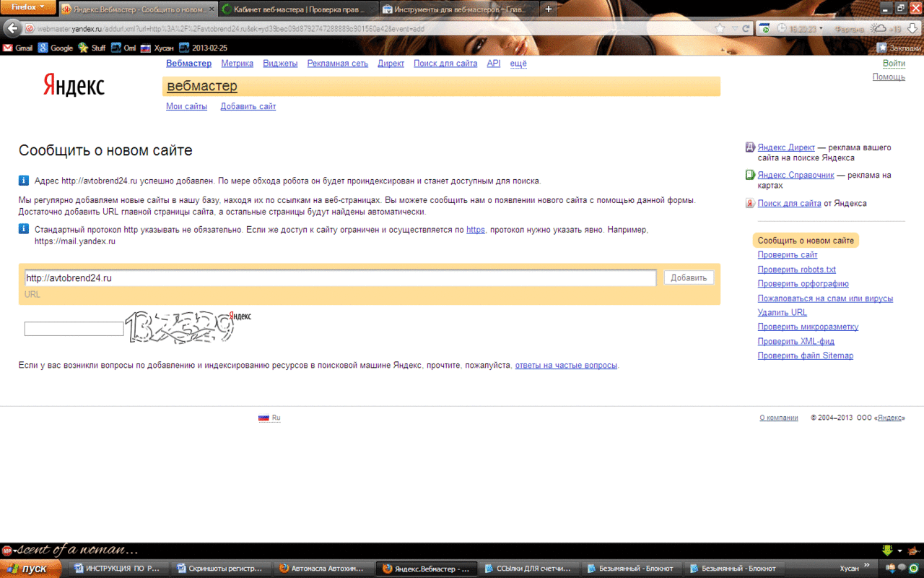Open the Рекламная сеть link
924x578 pixels.
[338, 64]
